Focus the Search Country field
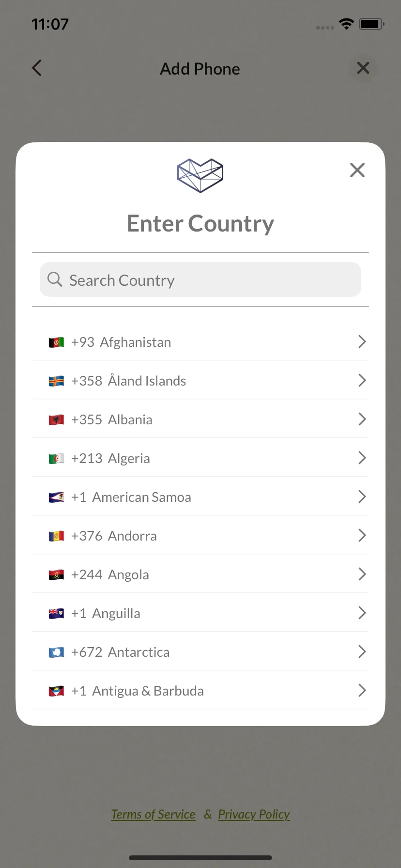 (200, 279)
